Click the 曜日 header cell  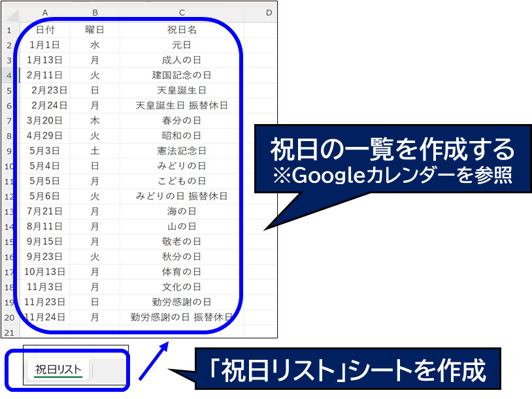click(x=95, y=30)
